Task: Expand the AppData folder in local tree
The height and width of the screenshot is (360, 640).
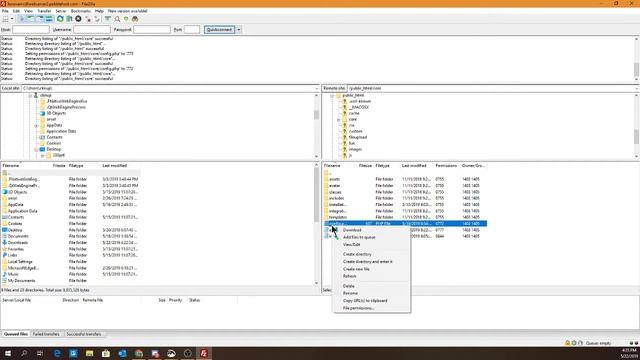Action: click(36, 126)
